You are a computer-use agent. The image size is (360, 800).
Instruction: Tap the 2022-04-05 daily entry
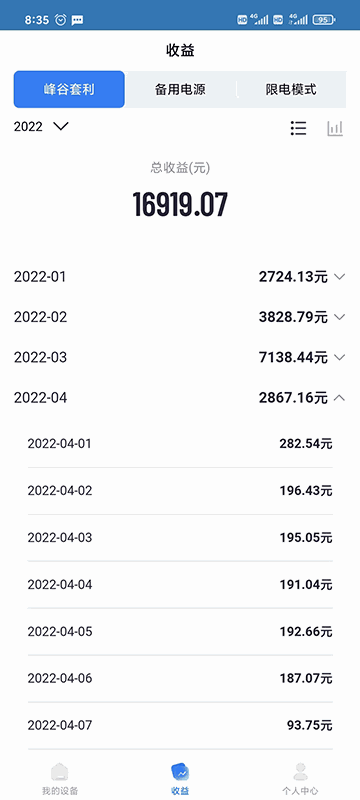pyautogui.click(x=180, y=632)
